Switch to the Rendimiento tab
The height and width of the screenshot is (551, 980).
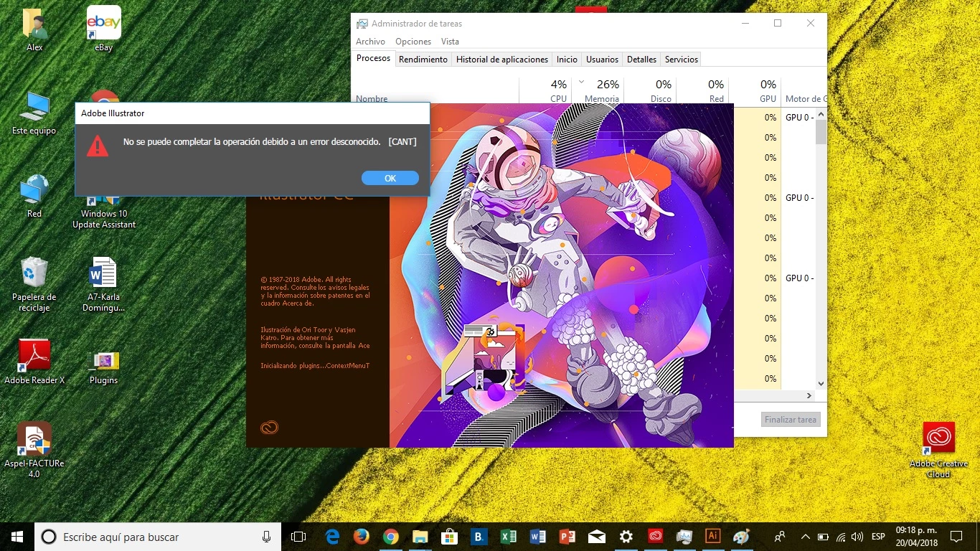pos(423,60)
